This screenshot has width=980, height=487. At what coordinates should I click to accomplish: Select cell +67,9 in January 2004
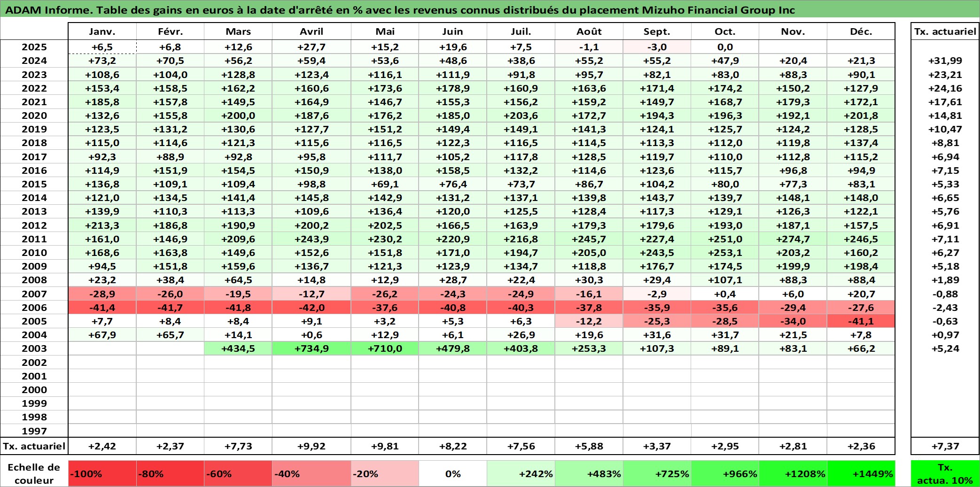point(102,335)
